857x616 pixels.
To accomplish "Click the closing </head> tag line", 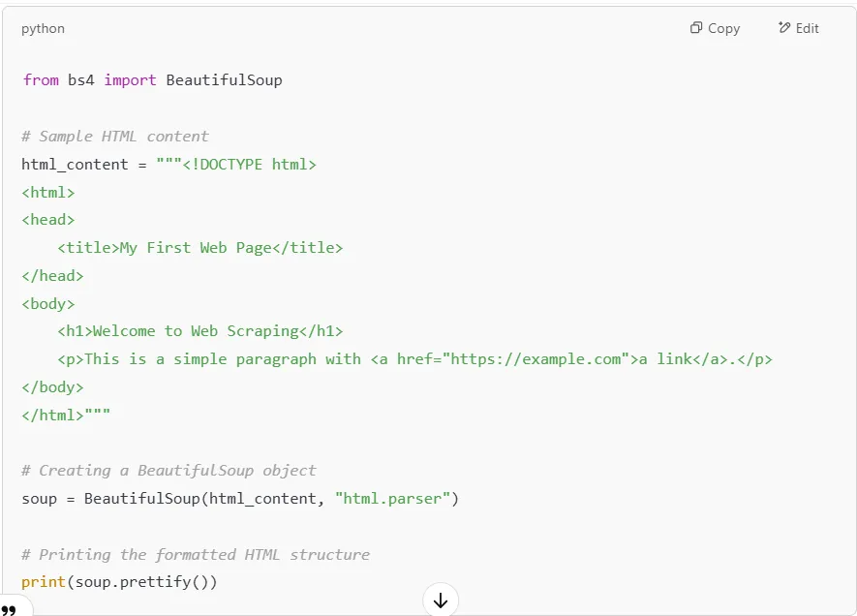I will 47,276.
